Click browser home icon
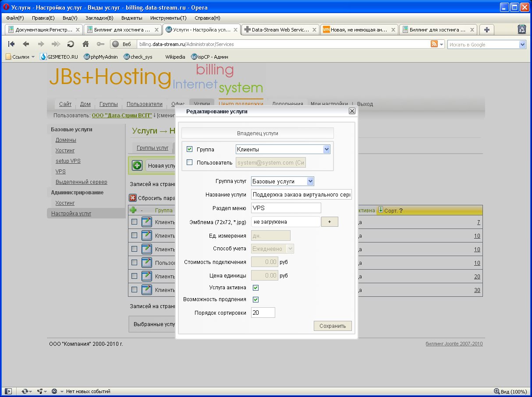532x397 pixels. 86,44
